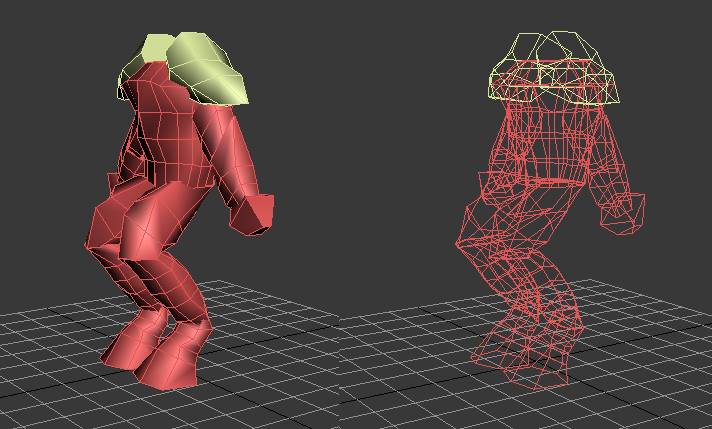The width and height of the screenshot is (712, 429).
Task: Click the wireframe model's left-side hand
Action: click(x=491, y=184)
